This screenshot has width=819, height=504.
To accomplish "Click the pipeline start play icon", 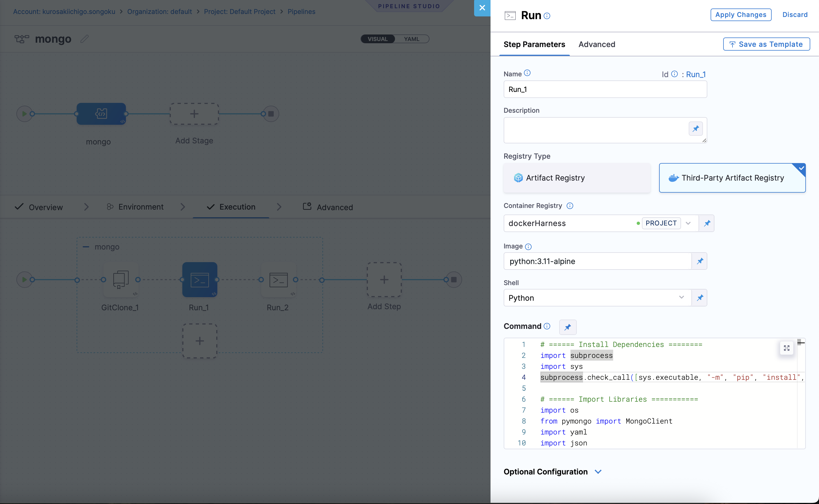I will click(25, 114).
